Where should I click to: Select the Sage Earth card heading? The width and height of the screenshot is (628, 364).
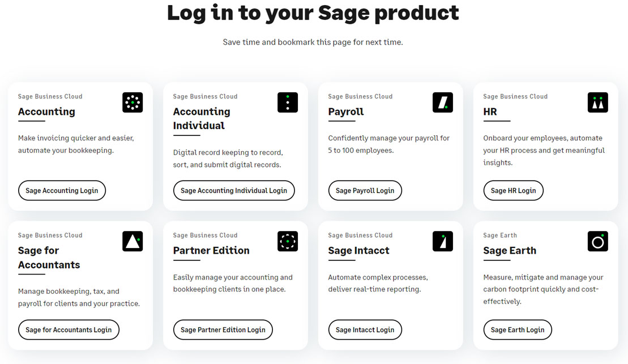point(510,250)
